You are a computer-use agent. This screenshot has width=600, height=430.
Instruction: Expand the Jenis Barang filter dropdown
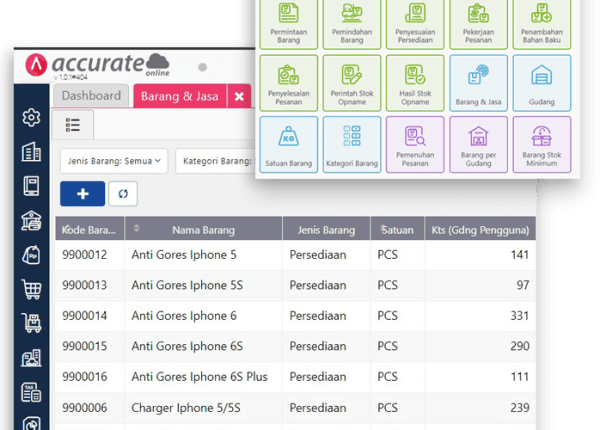(113, 160)
